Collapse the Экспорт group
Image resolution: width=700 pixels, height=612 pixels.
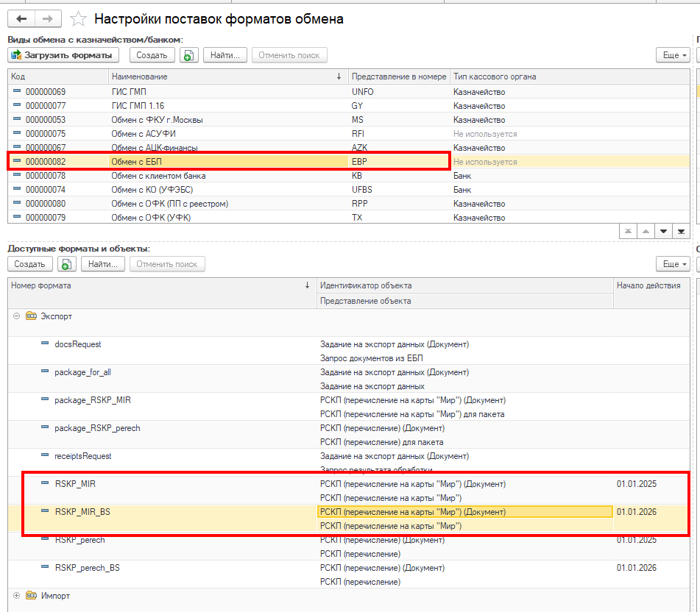click(x=16, y=316)
